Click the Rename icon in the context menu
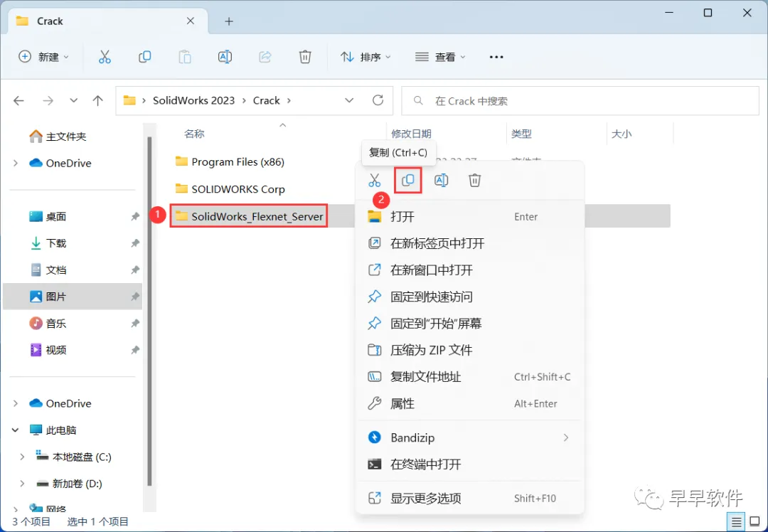 coord(442,180)
